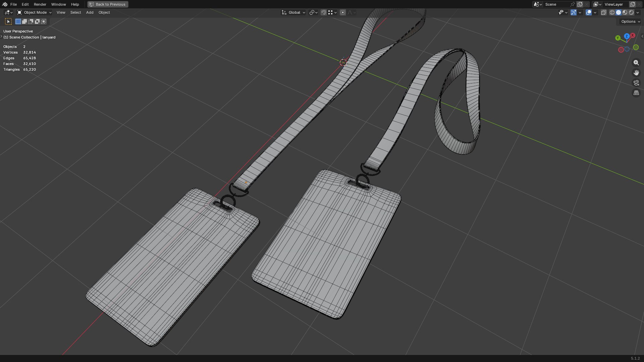Open the Global transform orientation dropdown
The image size is (644, 362).
pos(293,12)
